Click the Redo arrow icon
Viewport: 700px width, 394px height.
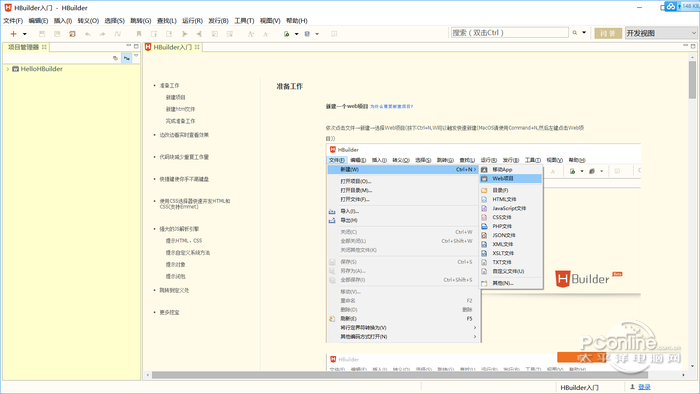tap(102, 34)
